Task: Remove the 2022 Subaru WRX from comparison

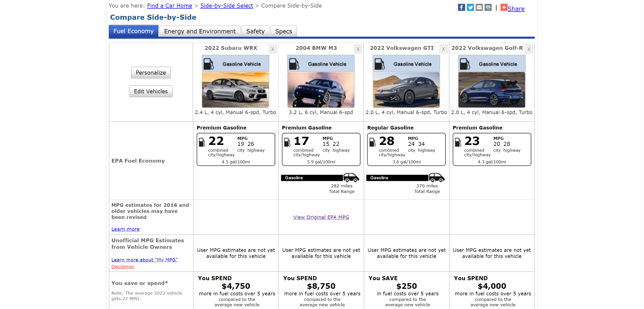Action: 272,48
